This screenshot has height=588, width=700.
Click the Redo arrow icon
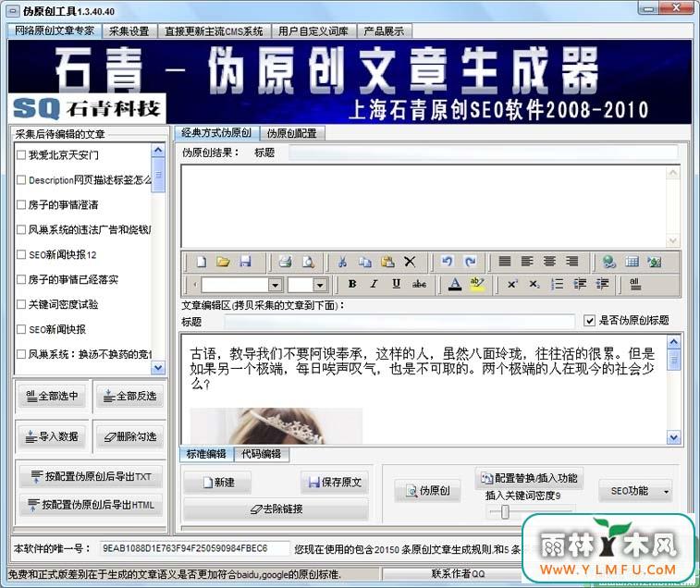pos(470,262)
